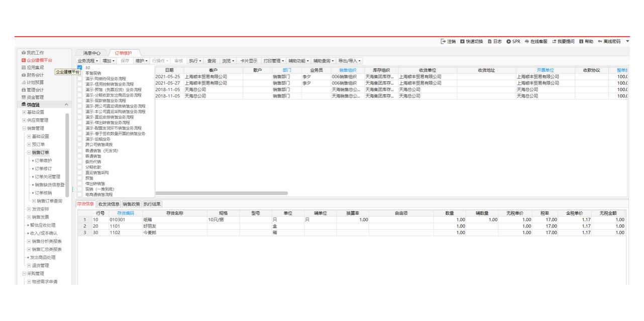Screen dimensions: 644x321
Task: Click the SPR record icon
Action: [x=508, y=42]
